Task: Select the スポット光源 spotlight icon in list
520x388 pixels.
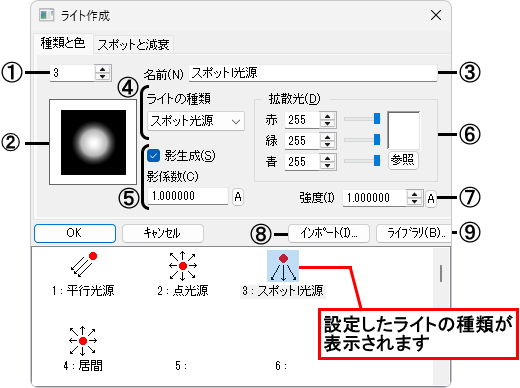Action: (283, 266)
